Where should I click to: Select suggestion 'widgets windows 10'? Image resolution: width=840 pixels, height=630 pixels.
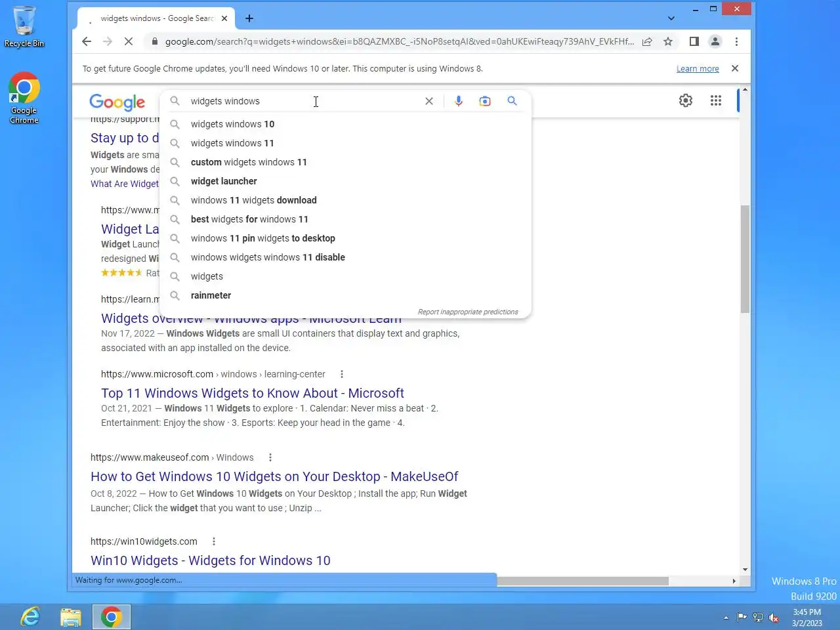[x=345, y=124]
